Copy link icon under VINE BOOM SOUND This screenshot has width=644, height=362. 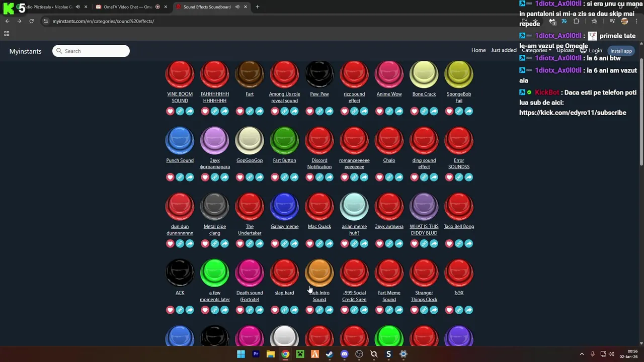[180, 111]
